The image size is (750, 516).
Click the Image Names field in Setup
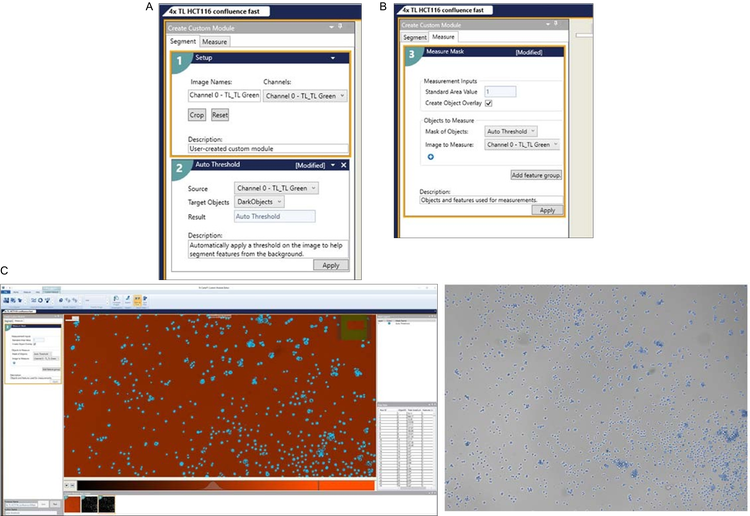click(x=224, y=96)
